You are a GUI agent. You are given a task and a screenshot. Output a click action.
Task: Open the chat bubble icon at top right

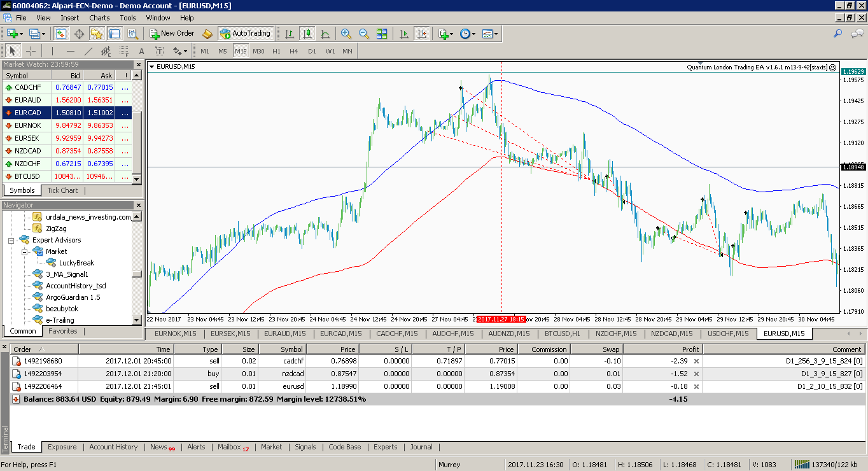[857, 33]
